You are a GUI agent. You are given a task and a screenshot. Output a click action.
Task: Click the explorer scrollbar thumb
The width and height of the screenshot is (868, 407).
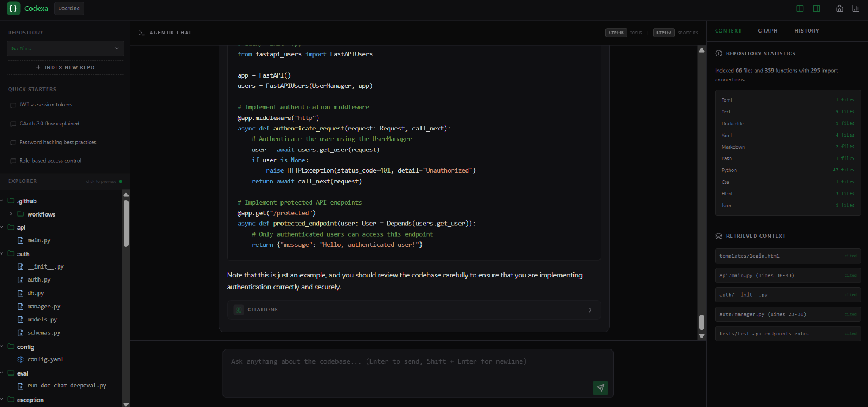click(126, 224)
